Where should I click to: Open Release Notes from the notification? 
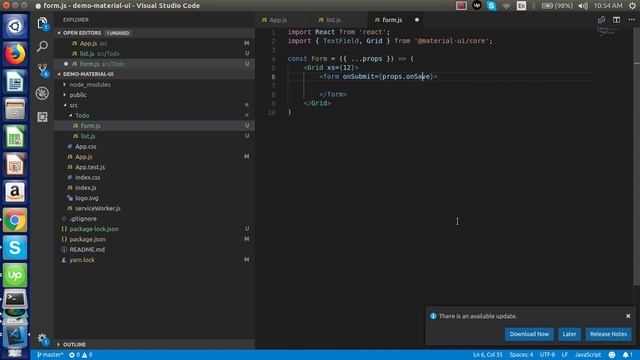pos(608,334)
